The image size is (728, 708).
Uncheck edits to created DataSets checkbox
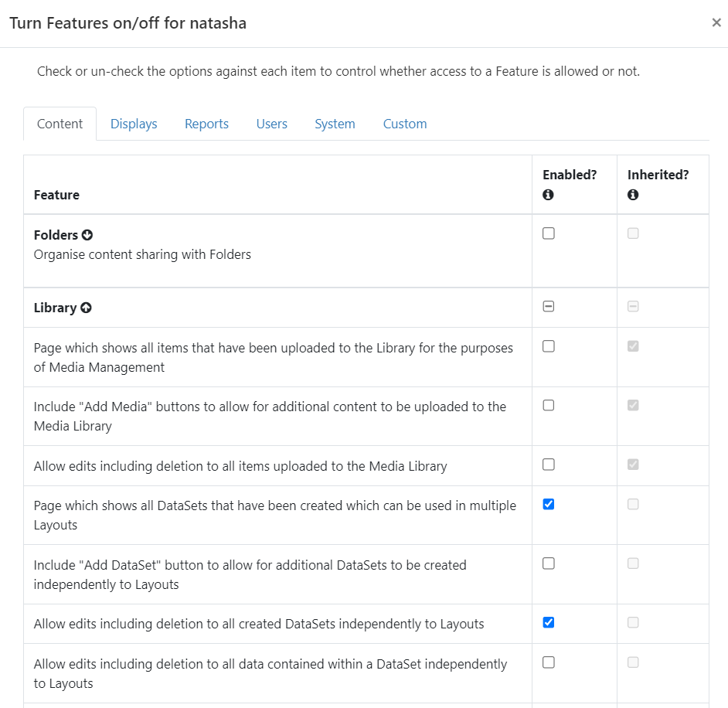coord(549,622)
